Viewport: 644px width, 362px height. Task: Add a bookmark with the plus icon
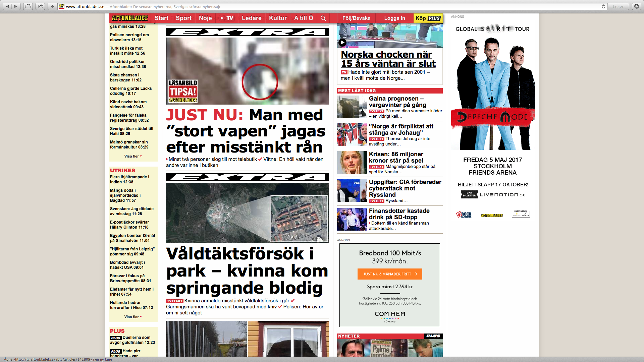click(x=53, y=6)
